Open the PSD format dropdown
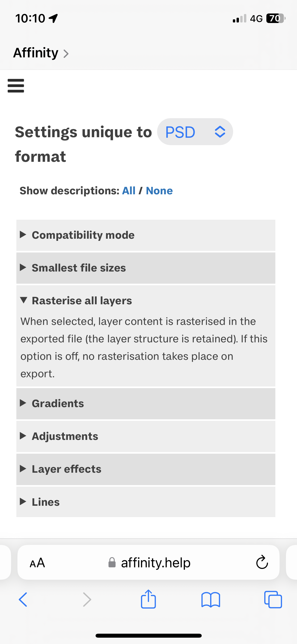 point(195,132)
